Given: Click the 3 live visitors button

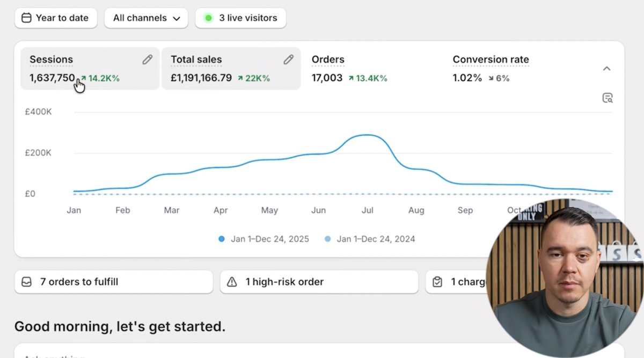Looking at the screenshot, I should click(240, 18).
